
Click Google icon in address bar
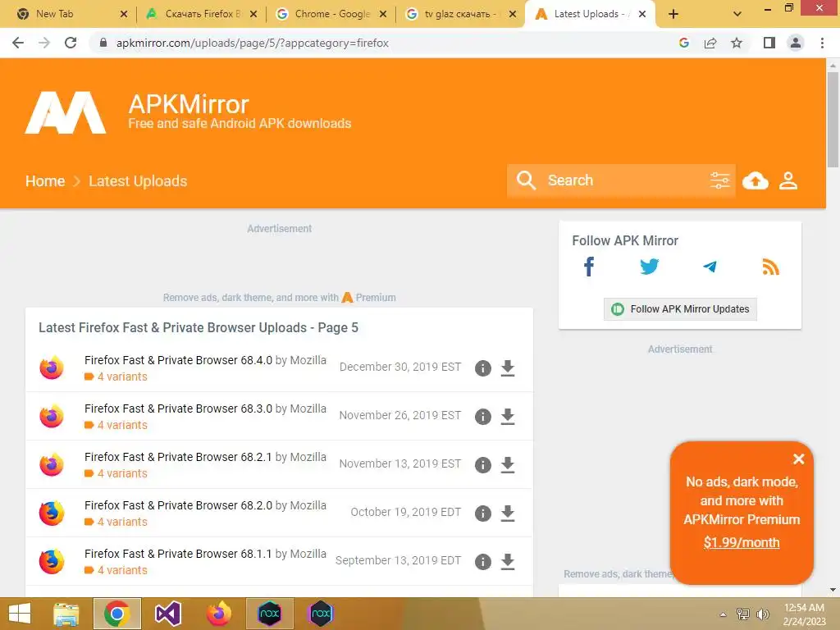(x=683, y=43)
